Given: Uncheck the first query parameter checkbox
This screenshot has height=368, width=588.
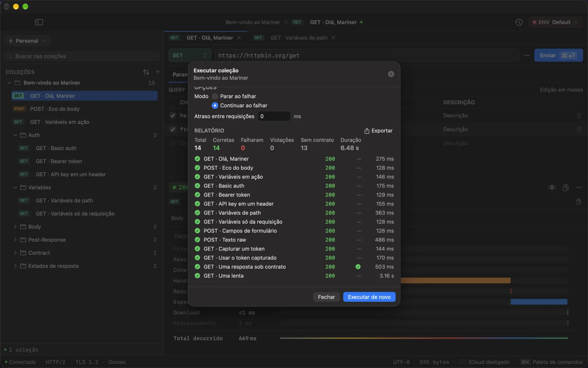Looking at the screenshot, I should tap(173, 116).
